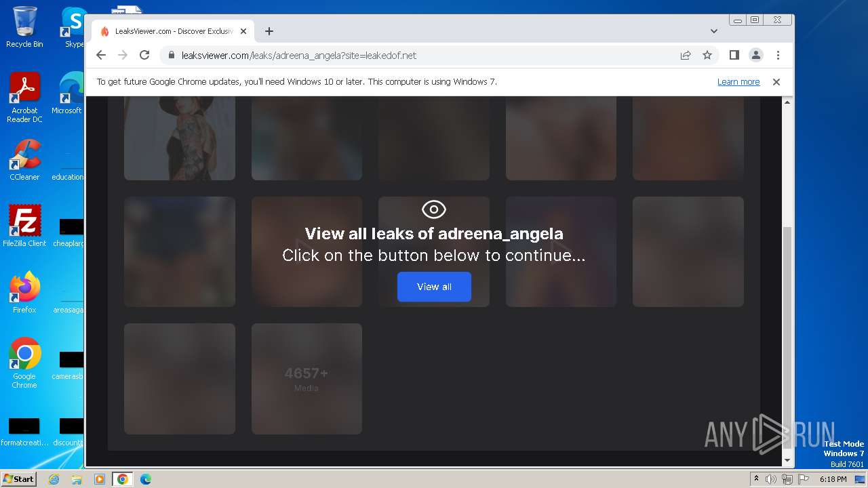Open the Microsoft Edge desktop shortcut
The height and width of the screenshot is (488, 868).
click(x=68, y=94)
